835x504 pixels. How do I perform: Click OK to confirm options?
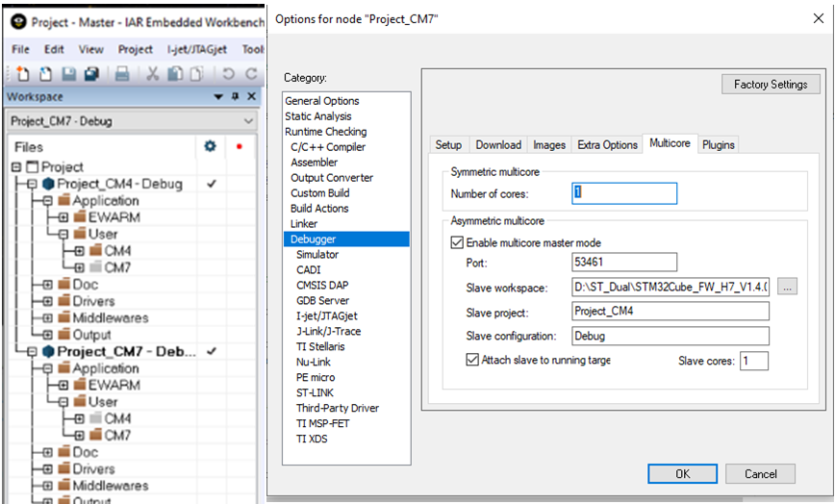coord(682,473)
